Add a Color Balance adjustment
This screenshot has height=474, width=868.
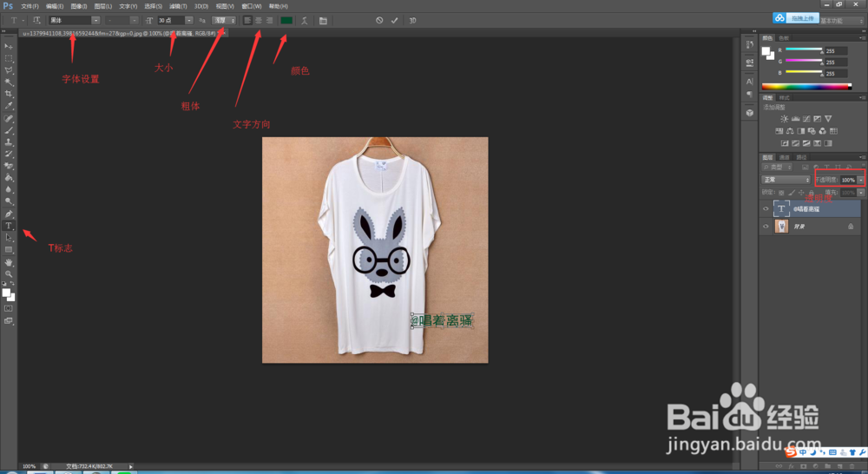pyautogui.click(x=790, y=131)
